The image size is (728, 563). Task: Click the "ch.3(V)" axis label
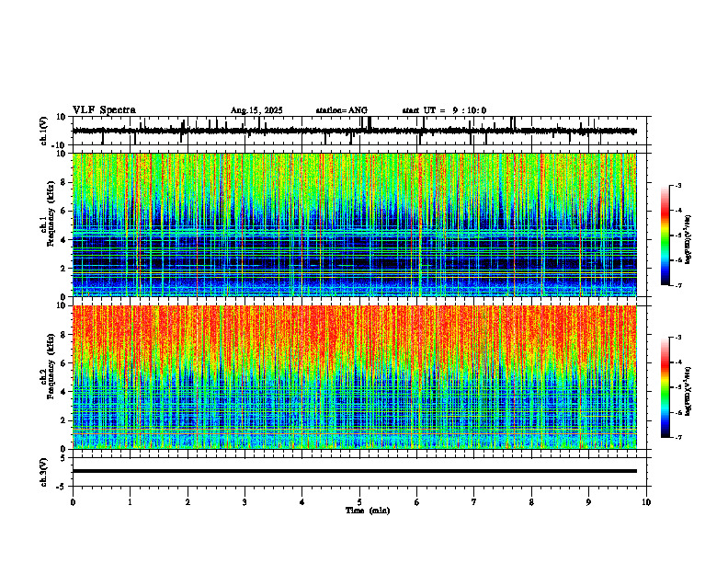pyautogui.click(x=44, y=472)
